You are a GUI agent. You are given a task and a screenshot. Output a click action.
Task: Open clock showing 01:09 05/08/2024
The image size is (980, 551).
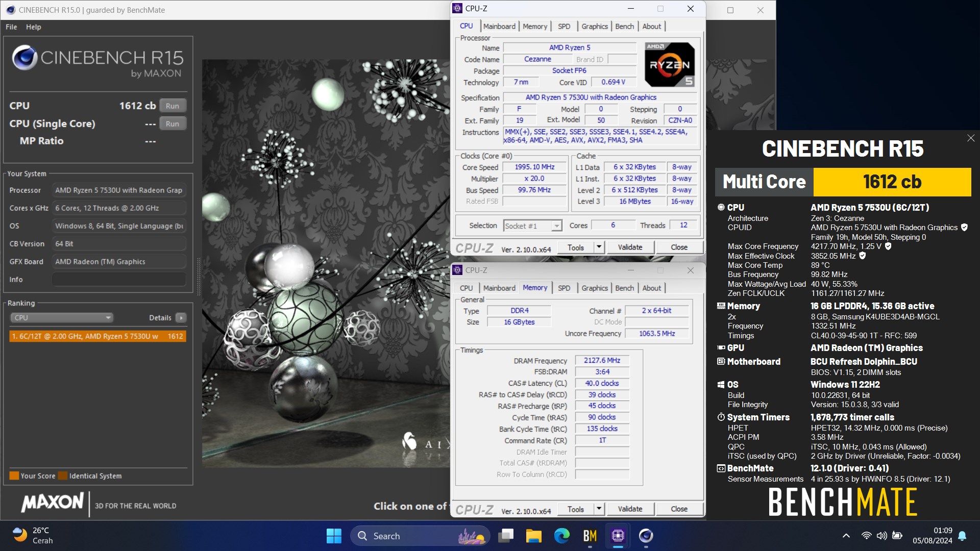(933, 536)
